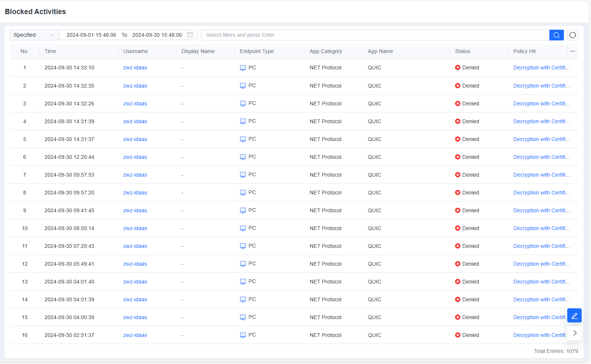Click the start date 2024-09-01 15:48:06 field
This screenshot has height=364, width=591.
point(91,35)
